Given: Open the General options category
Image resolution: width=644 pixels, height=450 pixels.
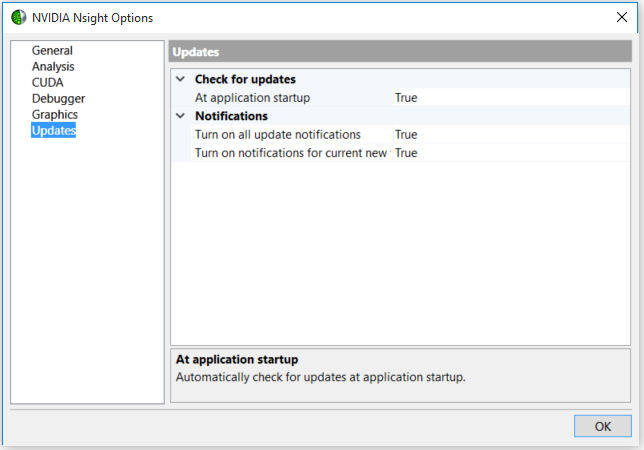Looking at the screenshot, I should (52, 51).
